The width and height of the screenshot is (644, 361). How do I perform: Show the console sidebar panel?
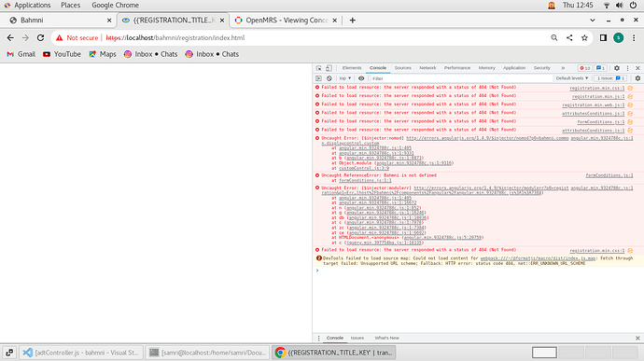point(318,78)
